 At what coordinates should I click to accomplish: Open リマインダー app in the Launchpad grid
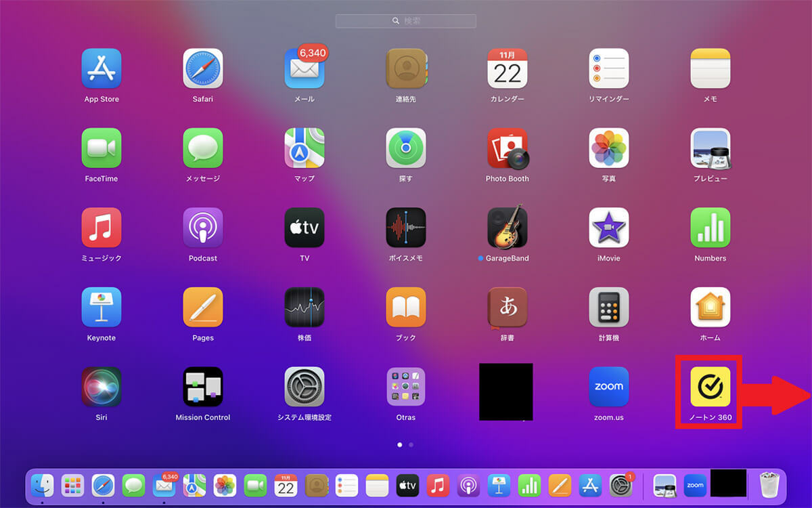[x=609, y=68]
